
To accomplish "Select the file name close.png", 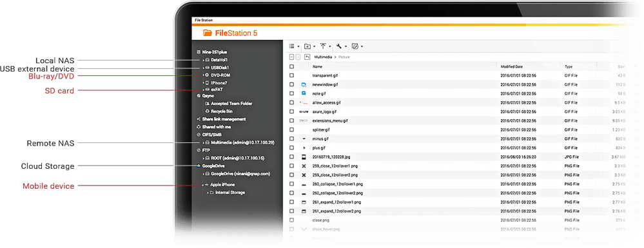I will coord(321,220).
